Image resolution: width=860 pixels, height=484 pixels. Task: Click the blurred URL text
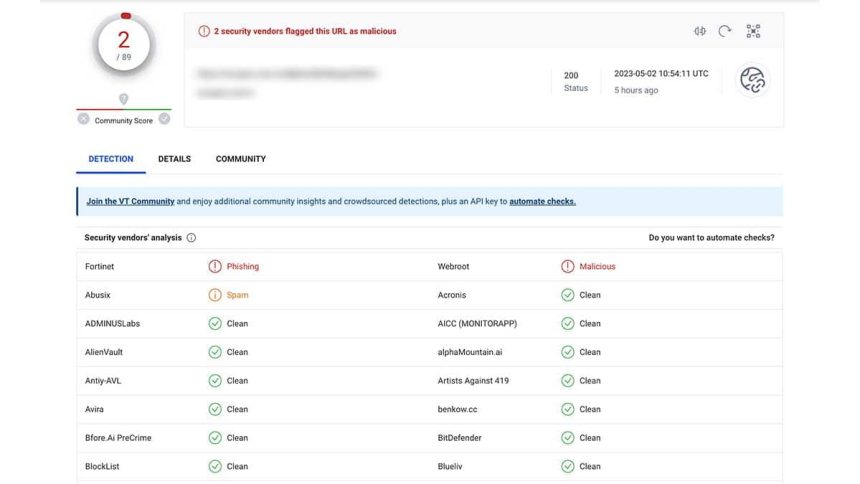click(286, 73)
